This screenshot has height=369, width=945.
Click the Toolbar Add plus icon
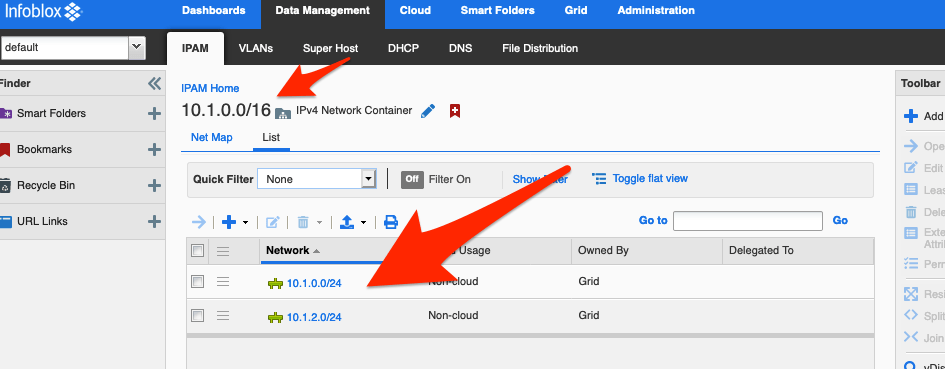[x=911, y=116]
